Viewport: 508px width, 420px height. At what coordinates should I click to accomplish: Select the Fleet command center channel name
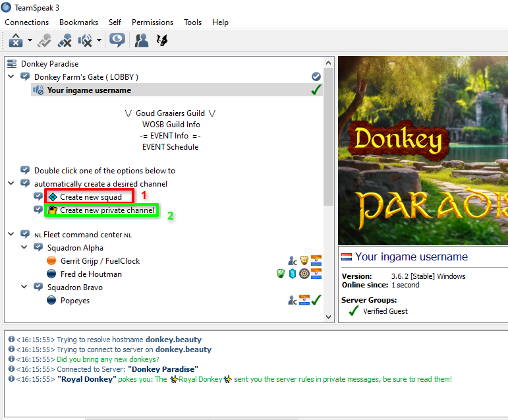pos(83,235)
